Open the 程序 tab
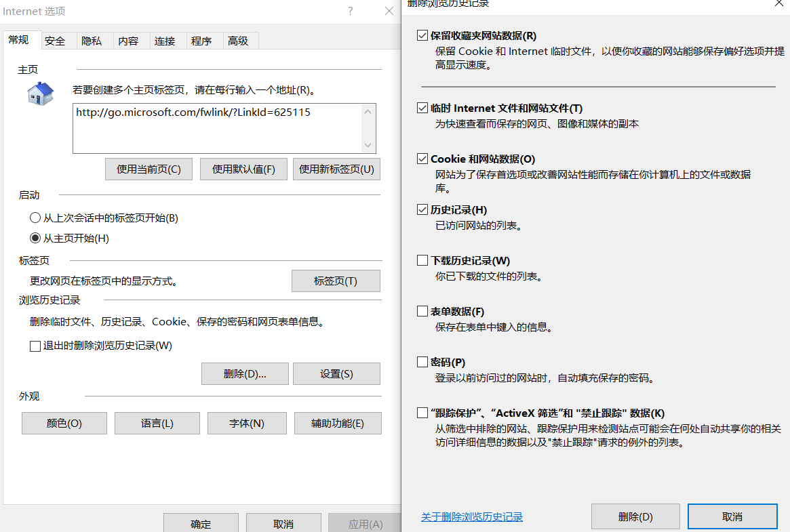790x532 pixels. (201, 41)
